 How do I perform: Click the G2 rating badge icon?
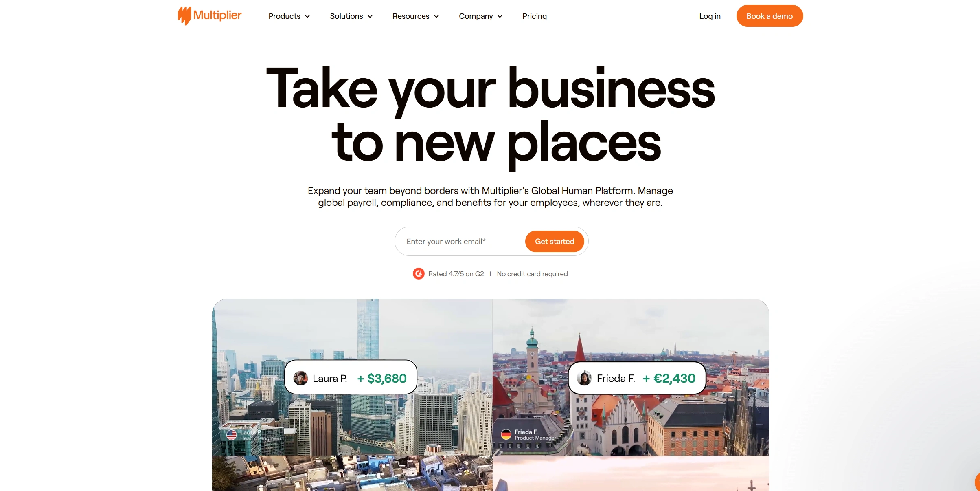[x=418, y=274]
